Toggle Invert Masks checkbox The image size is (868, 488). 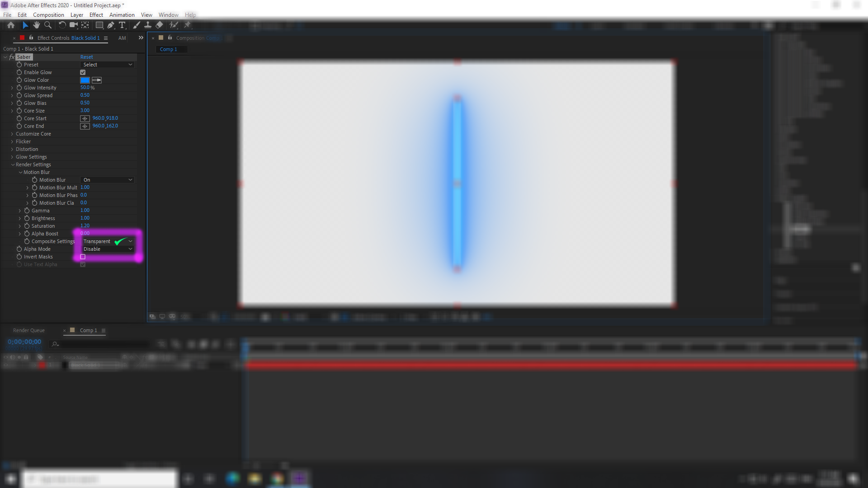click(83, 257)
